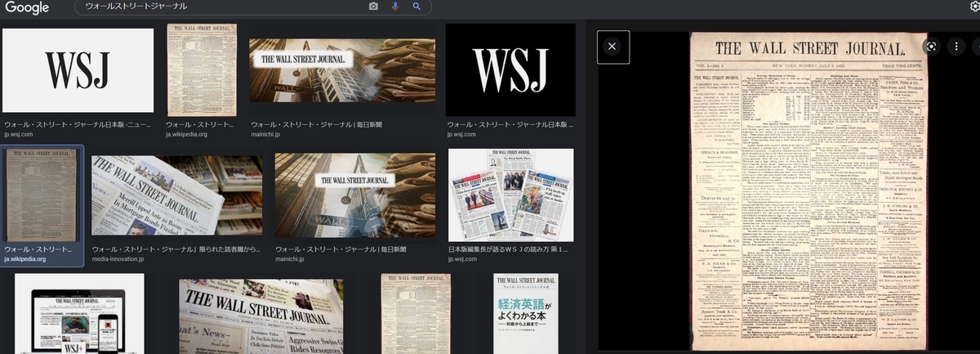This screenshot has height=354, width=980.
Task: Open the three-dot more options menu
Action: pyautogui.click(x=955, y=47)
